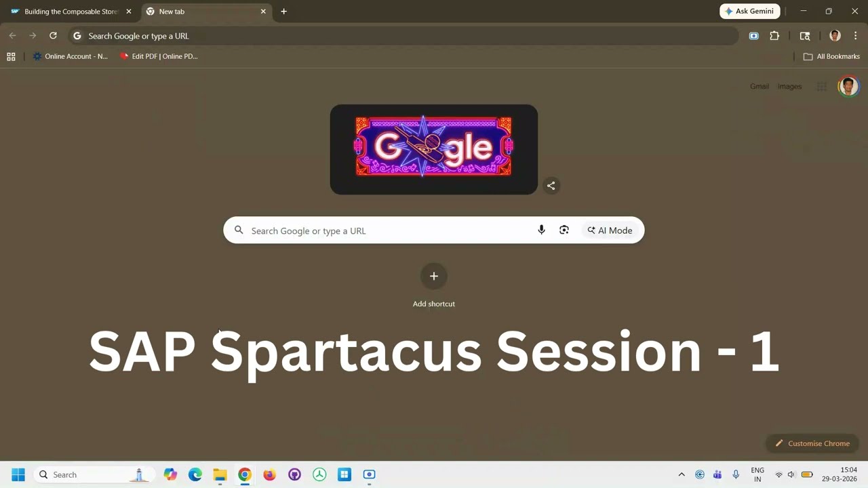
Task: Open Chrome three-dot menu
Action: coord(855,36)
